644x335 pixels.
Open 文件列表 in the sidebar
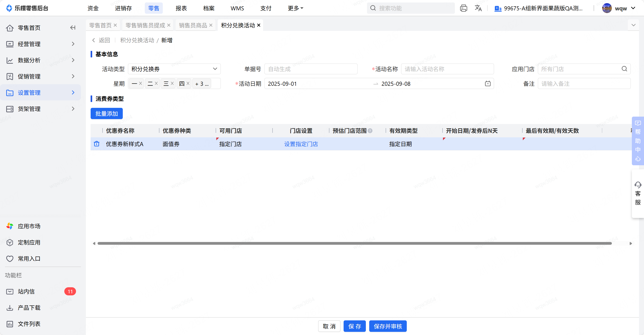[29, 324]
